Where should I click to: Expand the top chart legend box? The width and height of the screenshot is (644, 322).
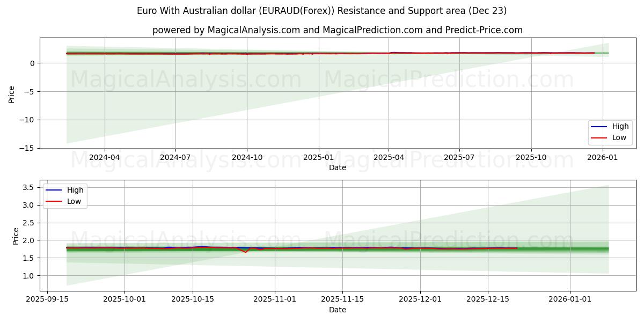tap(611, 131)
